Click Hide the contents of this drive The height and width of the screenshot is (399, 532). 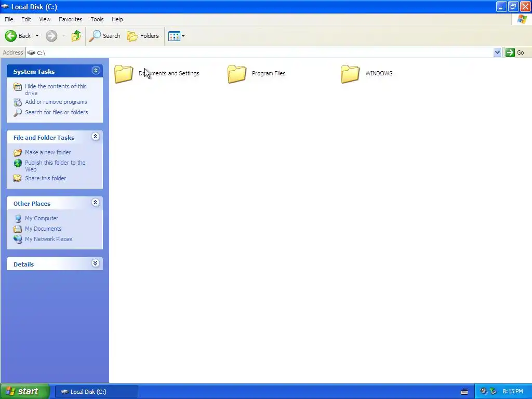[x=56, y=89]
